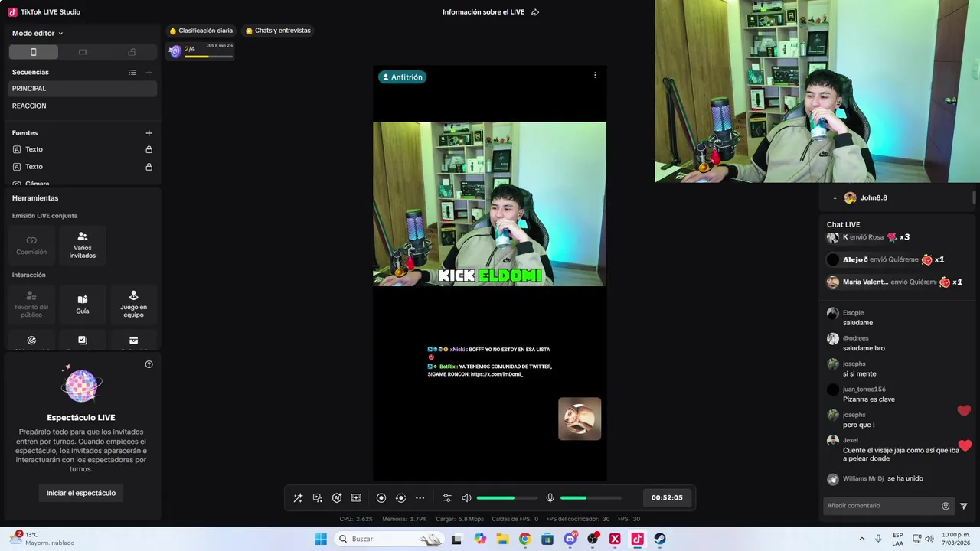Open the chat filter funnel icon
This screenshot has height=551, width=980.
point(964,506)
